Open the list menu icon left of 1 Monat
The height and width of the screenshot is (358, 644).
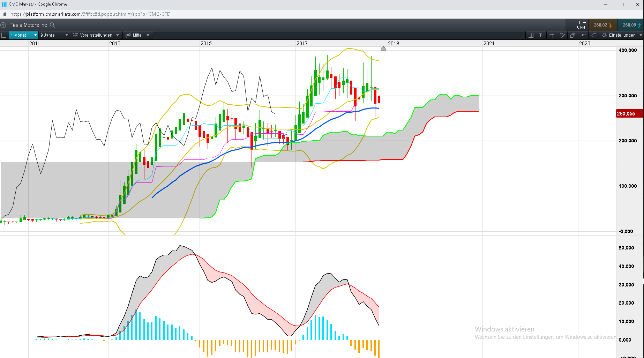coord(4,35)
